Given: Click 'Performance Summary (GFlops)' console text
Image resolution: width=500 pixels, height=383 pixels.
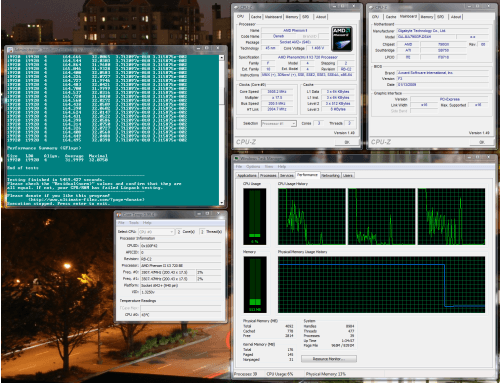Looking at the screenshot, I should coord(44,148).
